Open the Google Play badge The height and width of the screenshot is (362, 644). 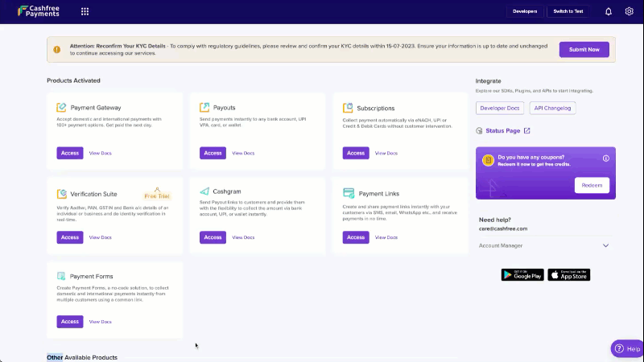pyautogui.click(x=522, y=275)
